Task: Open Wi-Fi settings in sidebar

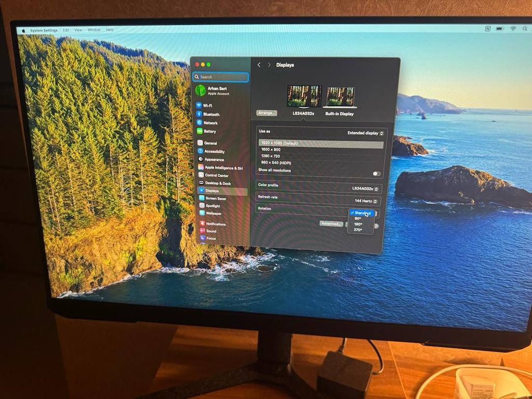Action: (204, 105)
